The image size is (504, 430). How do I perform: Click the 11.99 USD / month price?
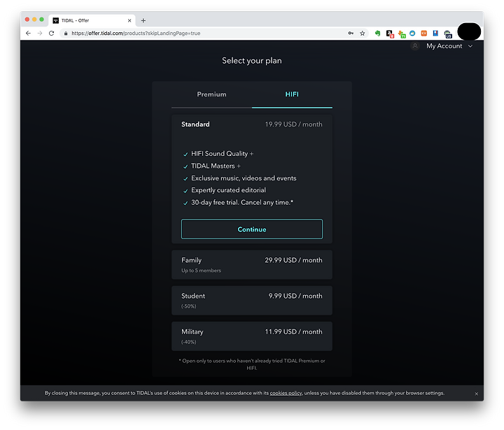coord(293,331)
